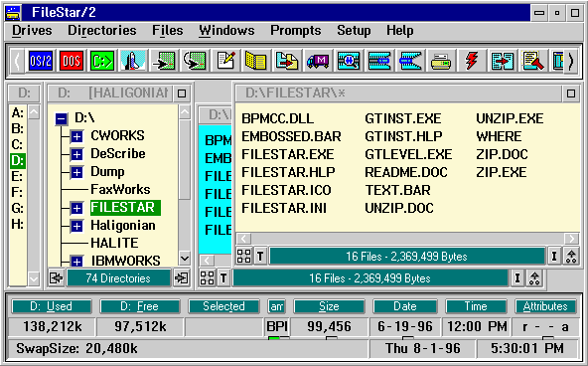Shift the toolbar right with the bracket arrow
Image resolution: width=588 pixels, height=366 pixels.
click(571, 61)
